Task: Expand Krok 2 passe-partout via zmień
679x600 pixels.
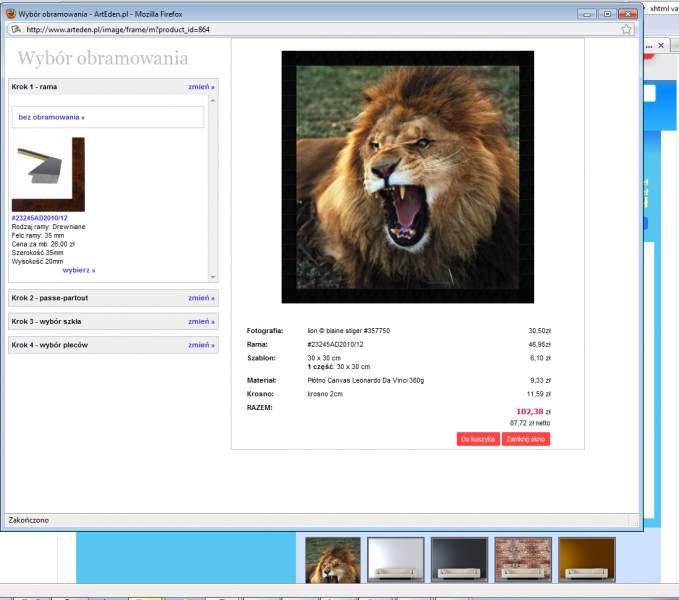Action: (x=201, y=298)
